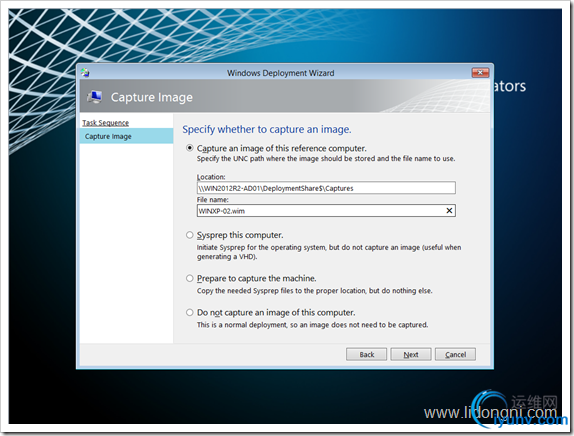Open the Task Sequence step
This screenshot has width=574, height=436.
105,123
